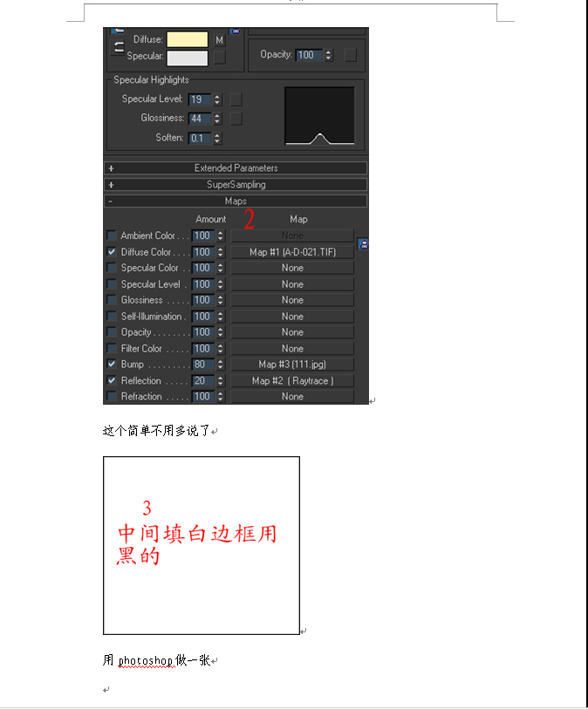Click the Opacity value field showing 100
Screen dimensions: 588x710
309,55
